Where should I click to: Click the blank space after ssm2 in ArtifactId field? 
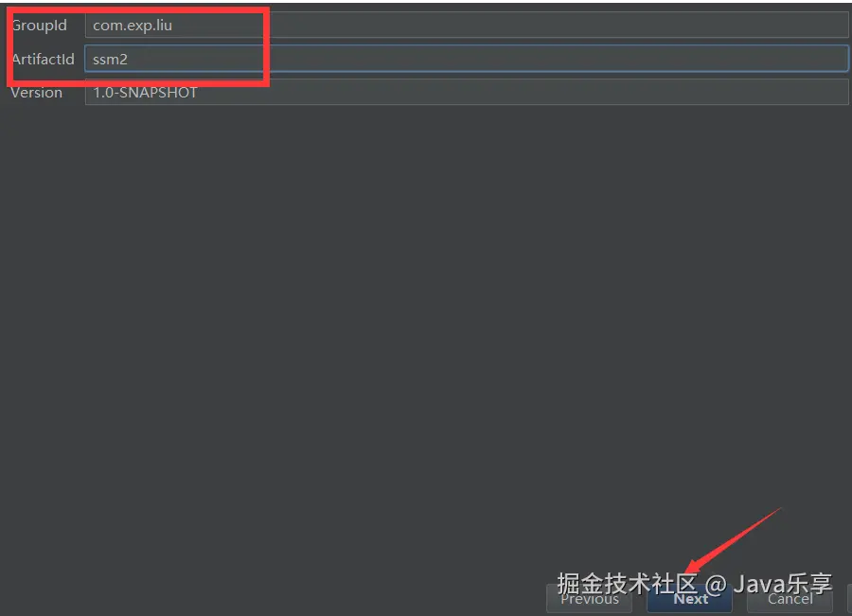[x=489, y=59]
